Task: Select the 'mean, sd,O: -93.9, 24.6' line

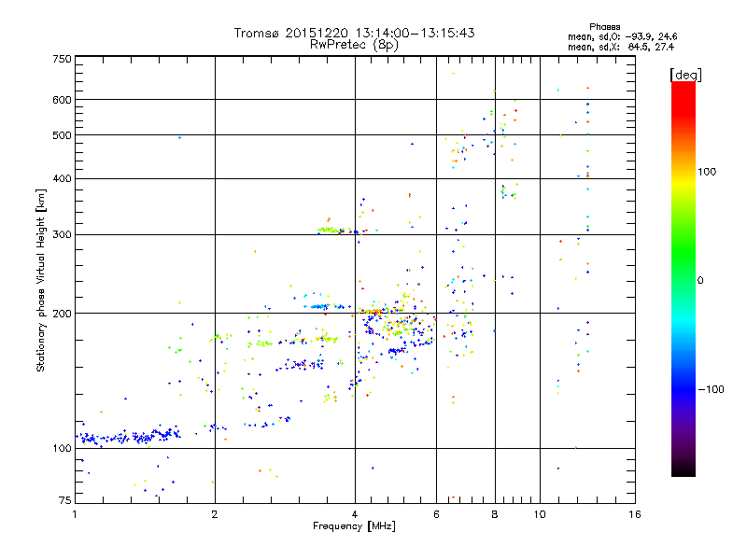Action: pyautogui.click(x=622, y=36)
